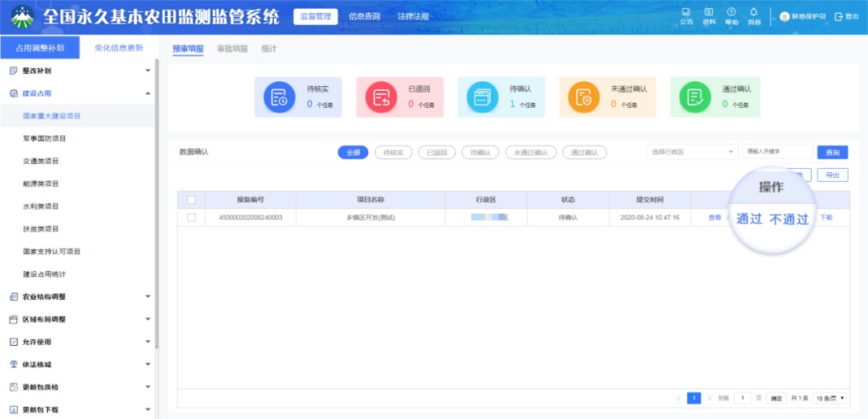Click the 依法核减 sidebar icon
868x419 pixels.
pos(14,364)
